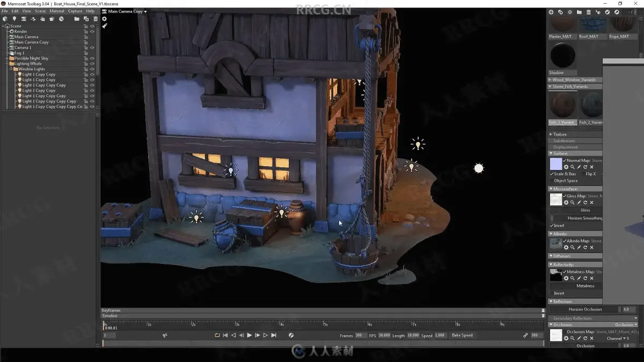Toggle lock on Main Camera
Viewport: 644px width, 362px height.
point(86,37)
